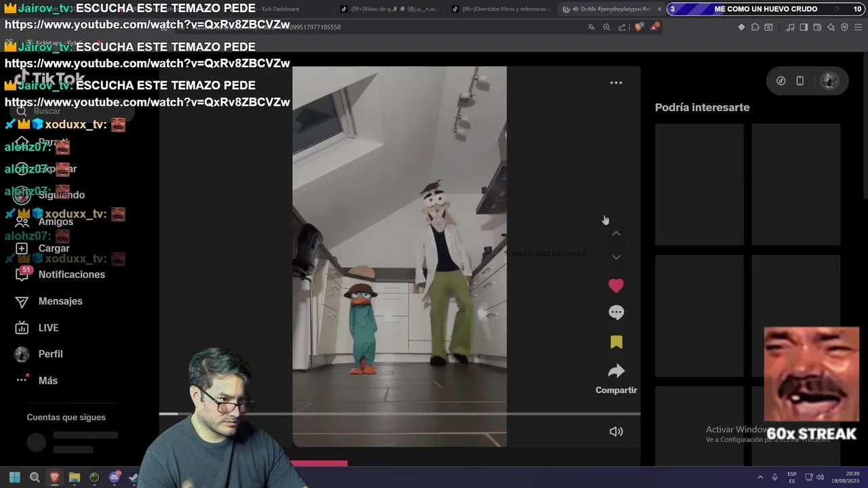Mute the video with speaker icon
This screenshot has width=868, height=488.
coord(616,432)
